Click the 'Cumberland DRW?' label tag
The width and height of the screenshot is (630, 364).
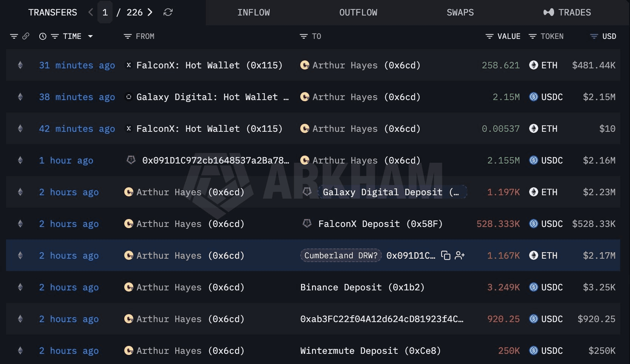click(341, 256)
